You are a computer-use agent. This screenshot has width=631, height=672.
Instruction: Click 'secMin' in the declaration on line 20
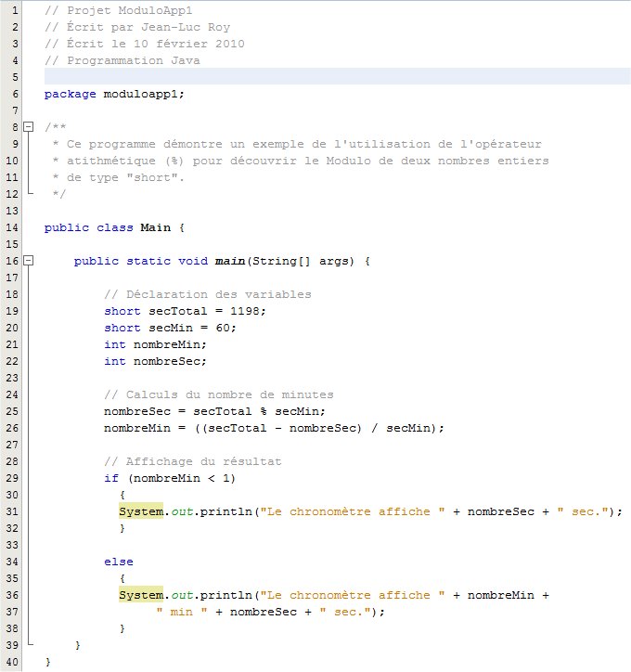coord(171,328)
